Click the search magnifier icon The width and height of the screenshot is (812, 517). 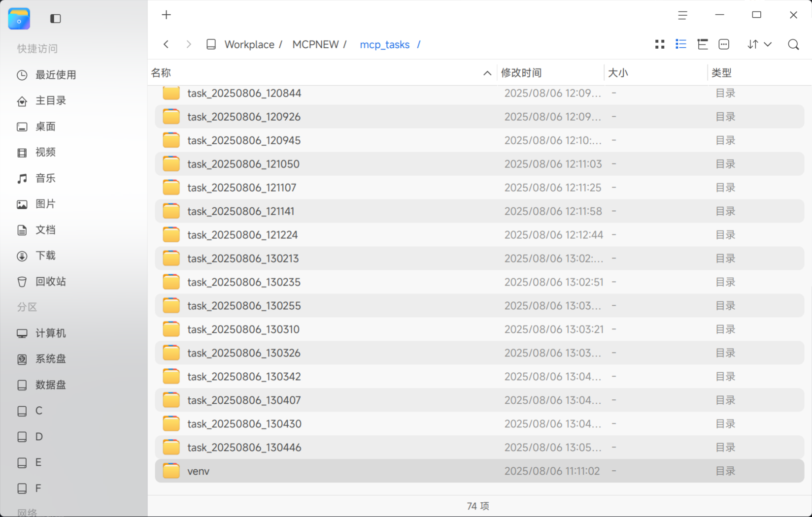[x=793, y=44]
